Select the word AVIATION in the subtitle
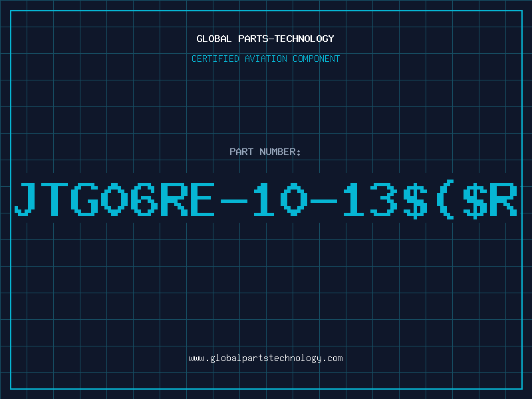The image size is (532, 399). click(x=265, y=59)
